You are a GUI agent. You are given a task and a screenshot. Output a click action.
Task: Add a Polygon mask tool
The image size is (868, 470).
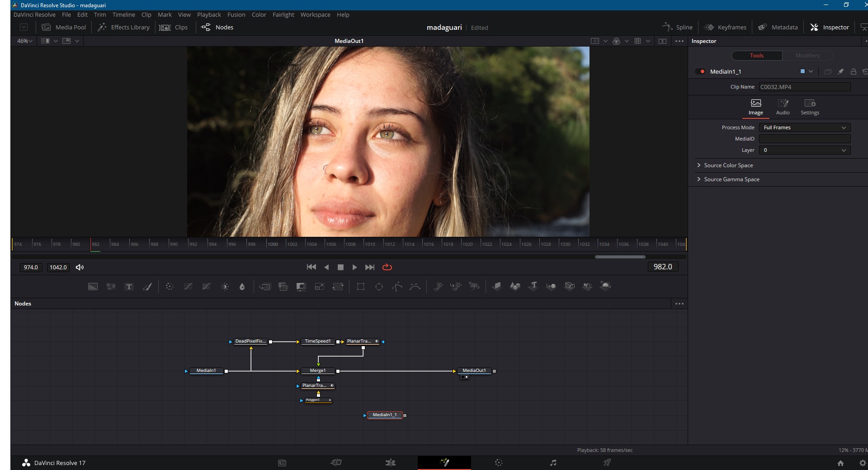397,287
